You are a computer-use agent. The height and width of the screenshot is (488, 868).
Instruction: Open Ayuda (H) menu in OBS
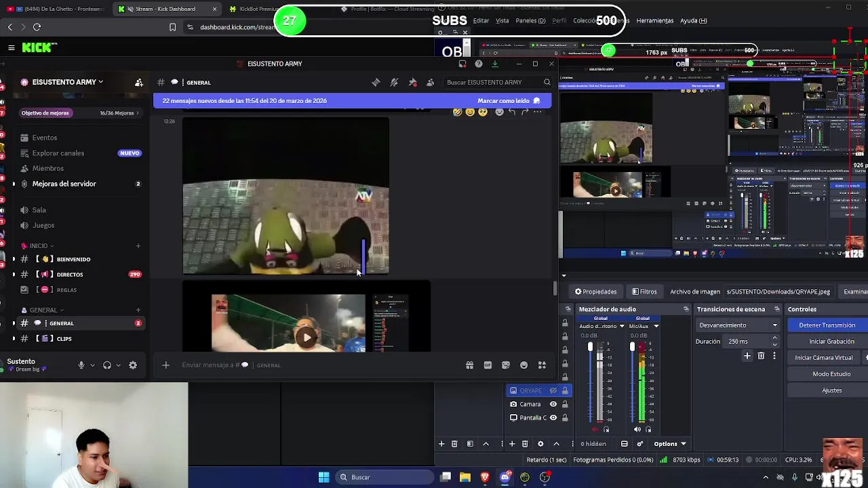693,20
